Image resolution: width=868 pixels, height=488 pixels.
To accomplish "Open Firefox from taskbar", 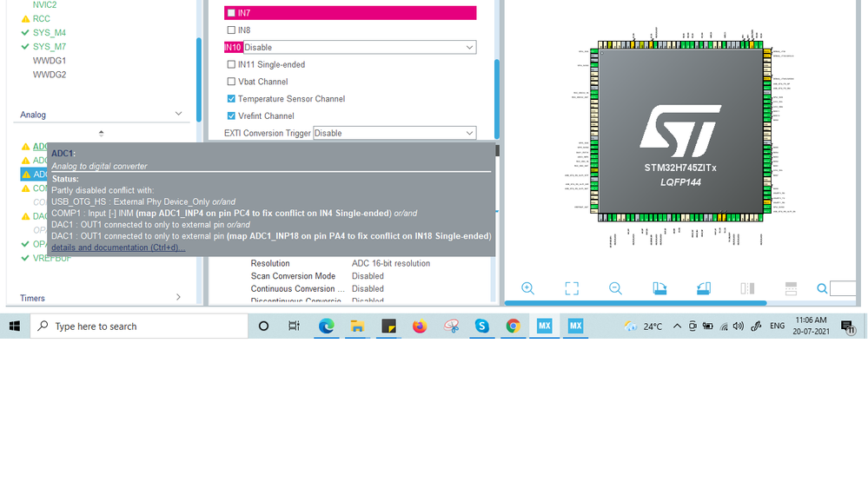I will pos(420,326).
